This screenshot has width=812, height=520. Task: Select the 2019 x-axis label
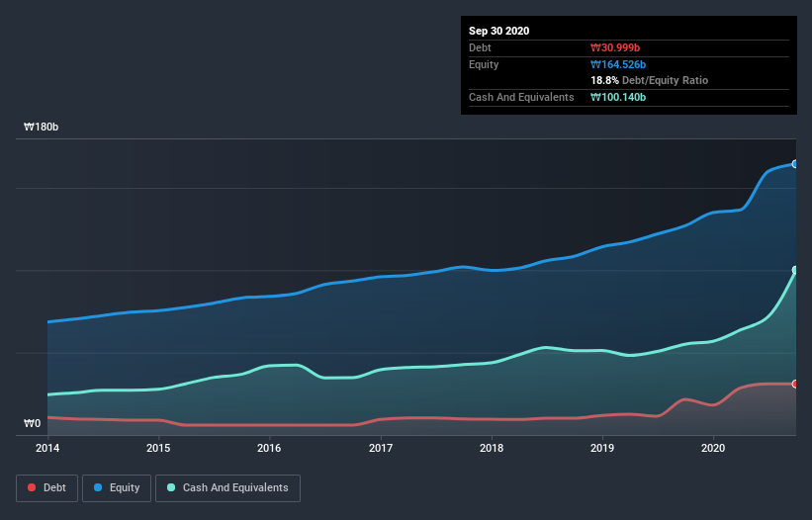click(x=602, y=448)
